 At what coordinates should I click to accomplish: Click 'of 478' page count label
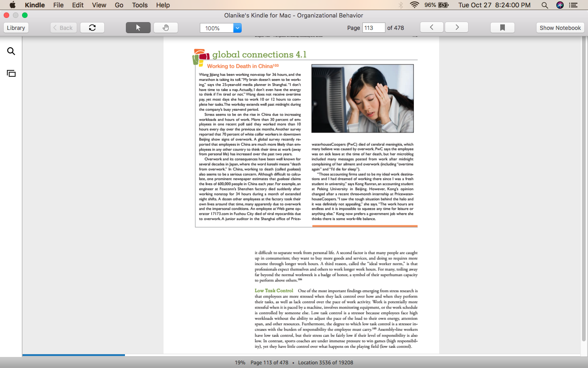[x=396, y=28]
